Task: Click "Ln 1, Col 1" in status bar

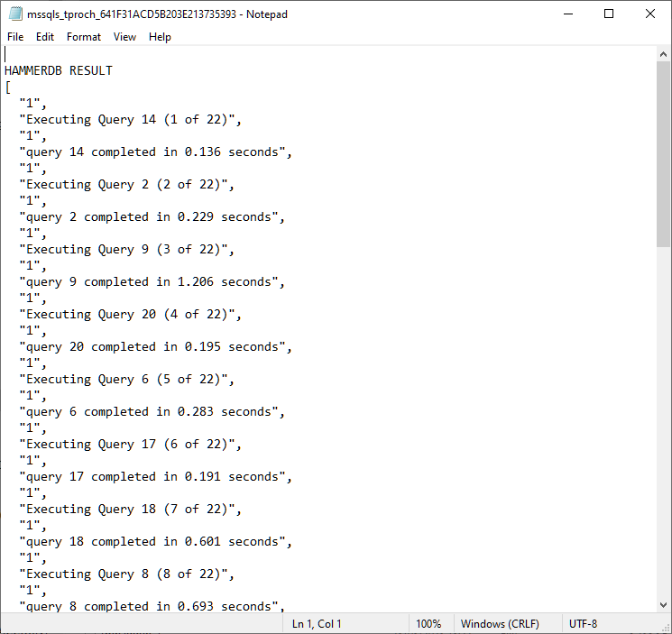Action: pos(317,624)
